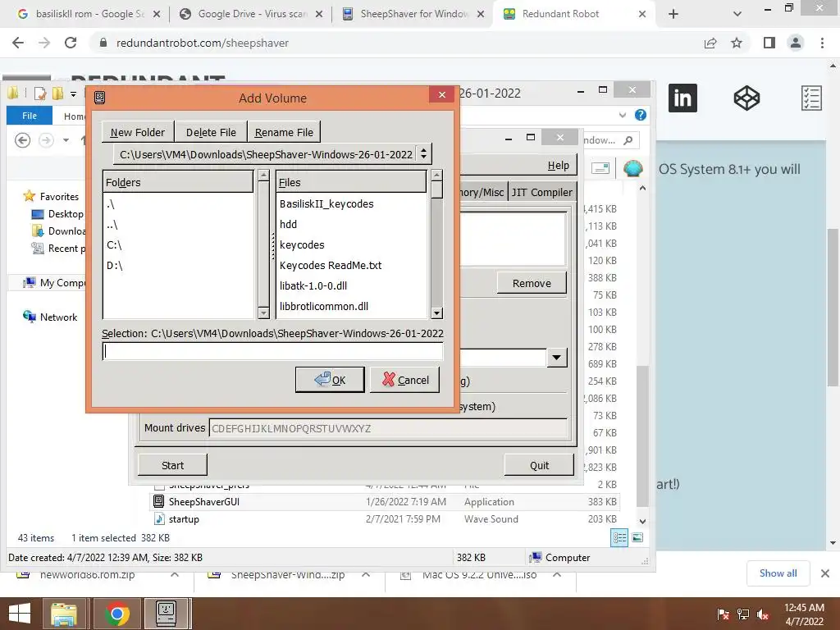Click the LinkedIn icon on webpage
This screenshot has height=630, width=840.
click(x=682, y=98)
